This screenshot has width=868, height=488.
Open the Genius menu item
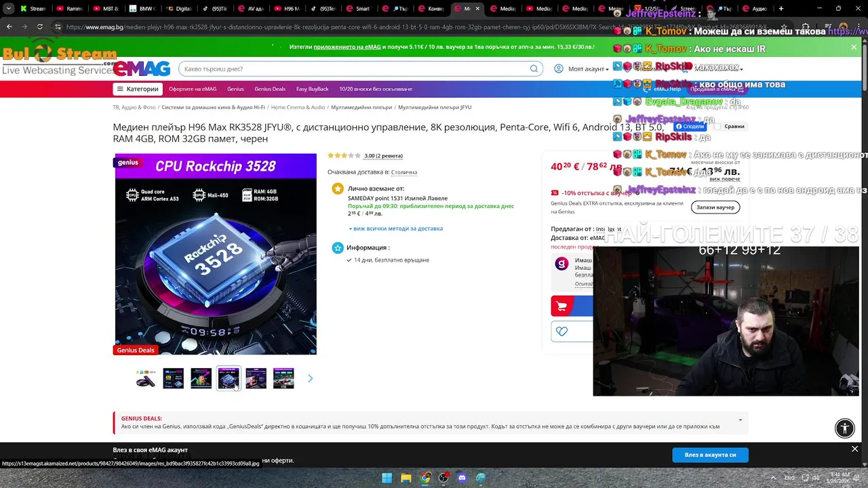coord(235,89)
